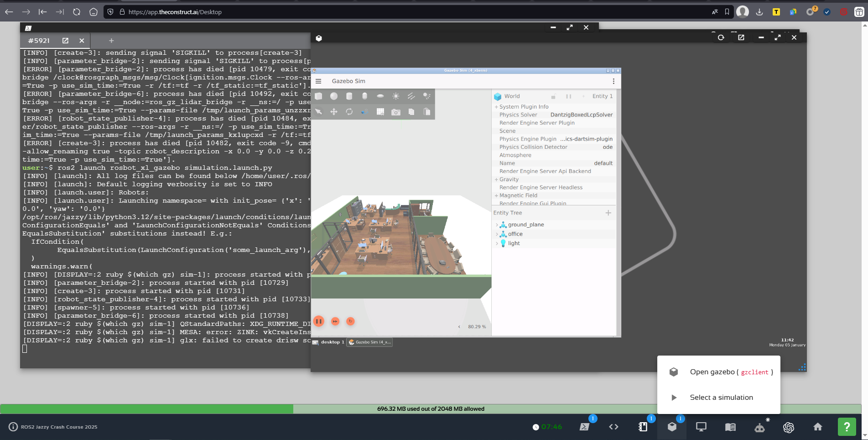The width and height of the screenshot is (868, 440).
Task: Open the grid snap settings icon
Action: click(380, 112)
